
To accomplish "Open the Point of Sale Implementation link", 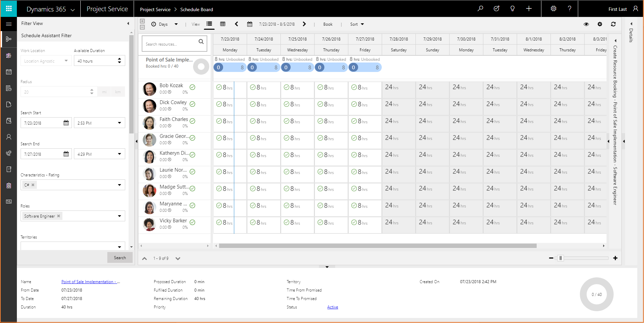I will click(x=90, y=281).
